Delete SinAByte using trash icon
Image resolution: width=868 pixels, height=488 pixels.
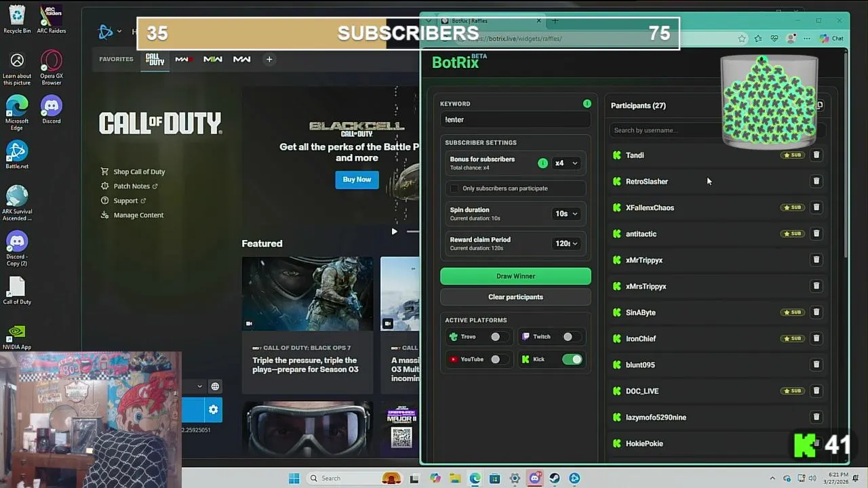click(x=816, y=312)
